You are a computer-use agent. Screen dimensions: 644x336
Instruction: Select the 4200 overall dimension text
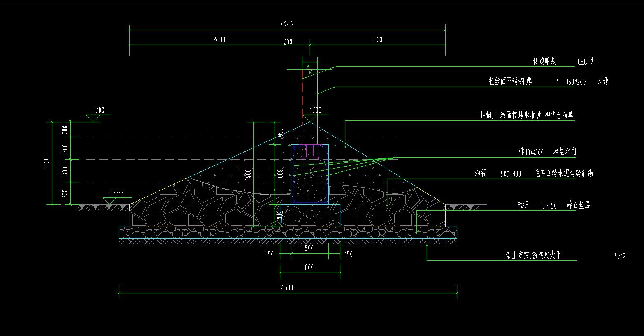(287, 25)
